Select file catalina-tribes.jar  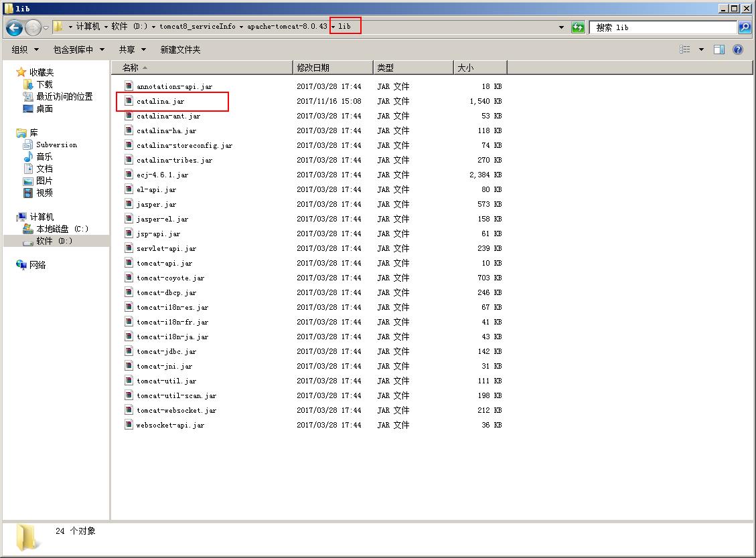click(x=175, y=160)
